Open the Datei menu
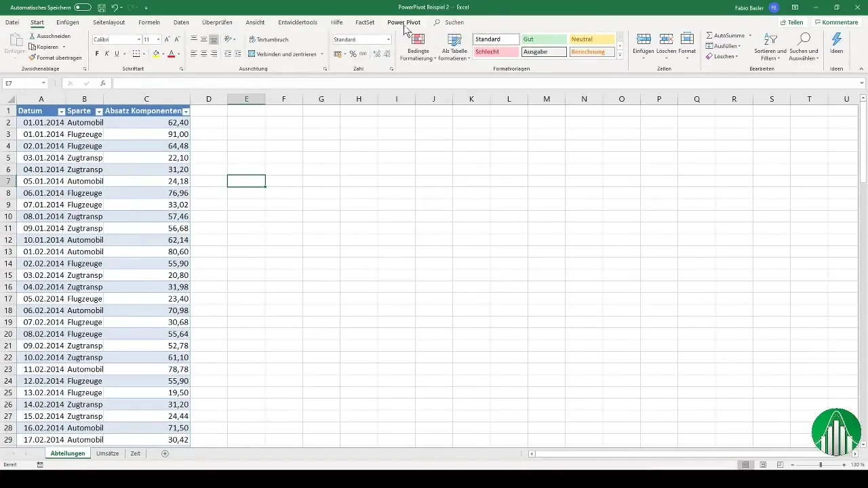The width and height of the screenshot is (868, 488). click(12, 22)
